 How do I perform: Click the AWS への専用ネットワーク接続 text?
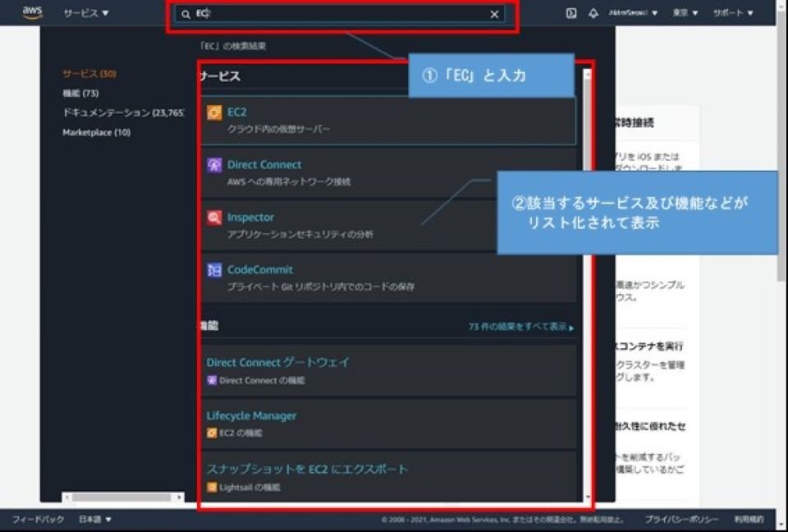[x=289, y=181]
